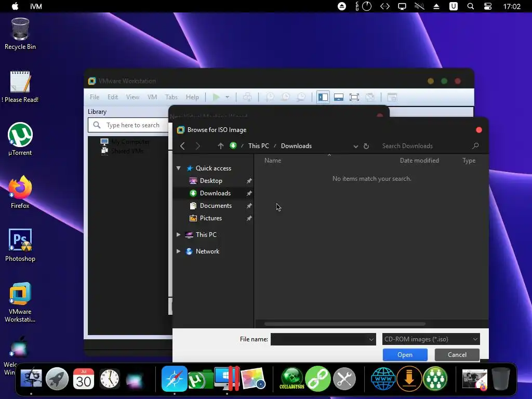The image size is (532, 399).
Task: Refresh the Downloads folder listing
Action: pyautogui.click(x=366, y=146)
